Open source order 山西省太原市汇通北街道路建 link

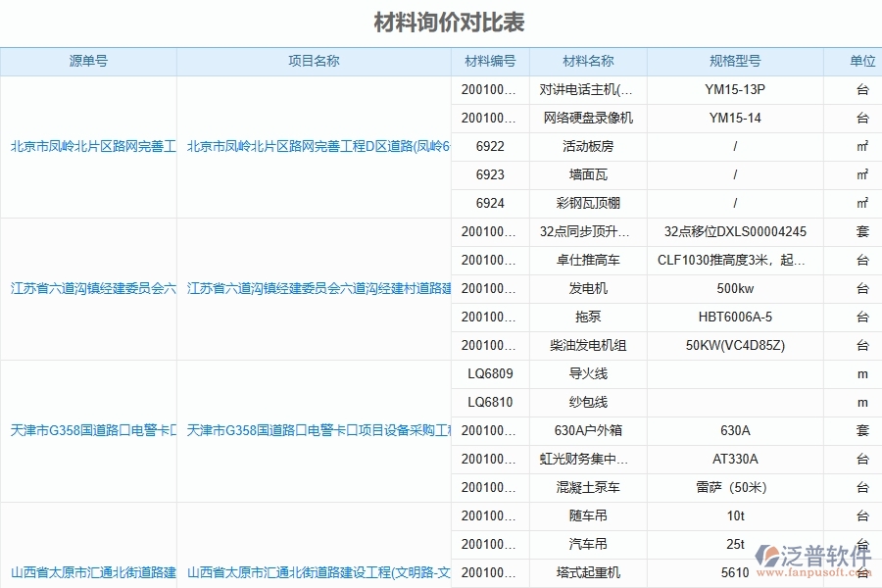pos(87,573)
